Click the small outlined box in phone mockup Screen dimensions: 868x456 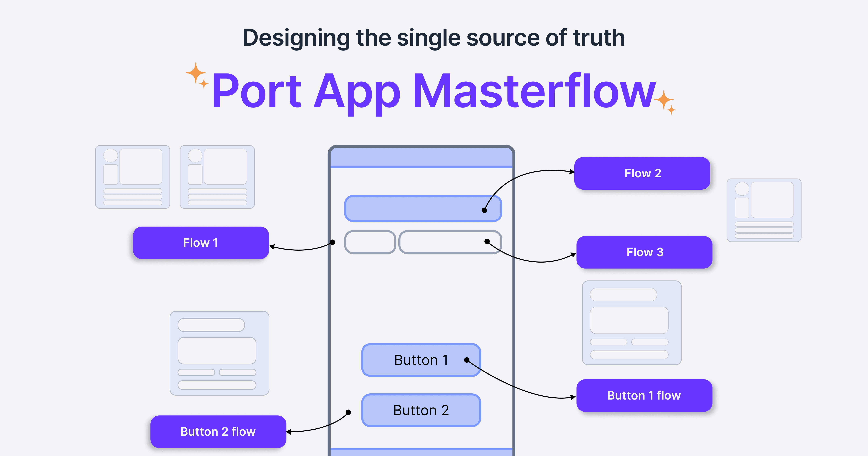coord(370,242)
